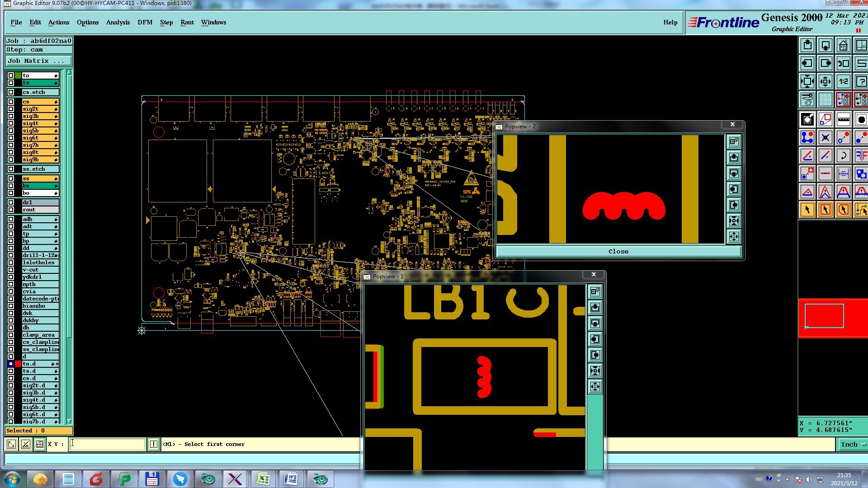Click the rotate arrow tool icon
Viewport: 868px width, 488px height.
(x=843, y=156)
